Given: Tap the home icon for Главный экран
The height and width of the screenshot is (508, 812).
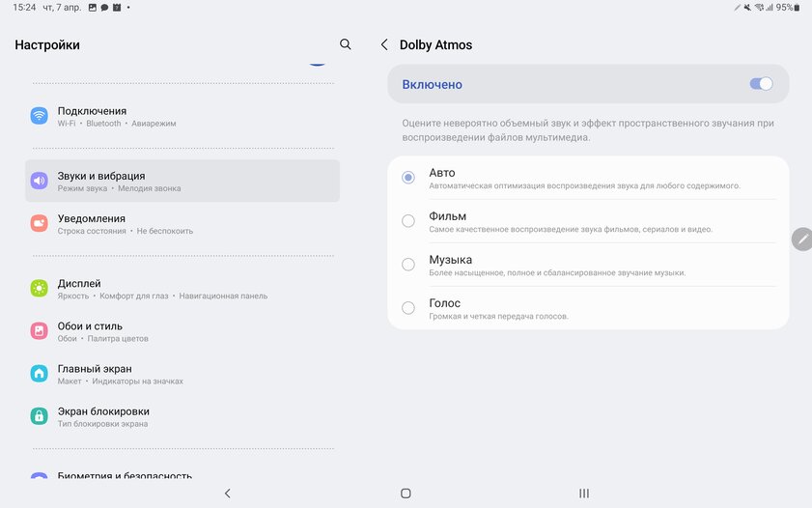Looking at the screenshot, I should tap(40, 373).
